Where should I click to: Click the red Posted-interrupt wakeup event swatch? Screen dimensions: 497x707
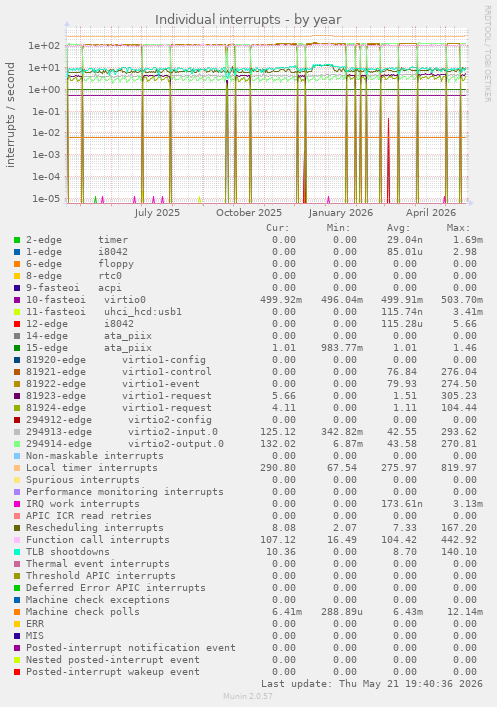tap(17, 672)
